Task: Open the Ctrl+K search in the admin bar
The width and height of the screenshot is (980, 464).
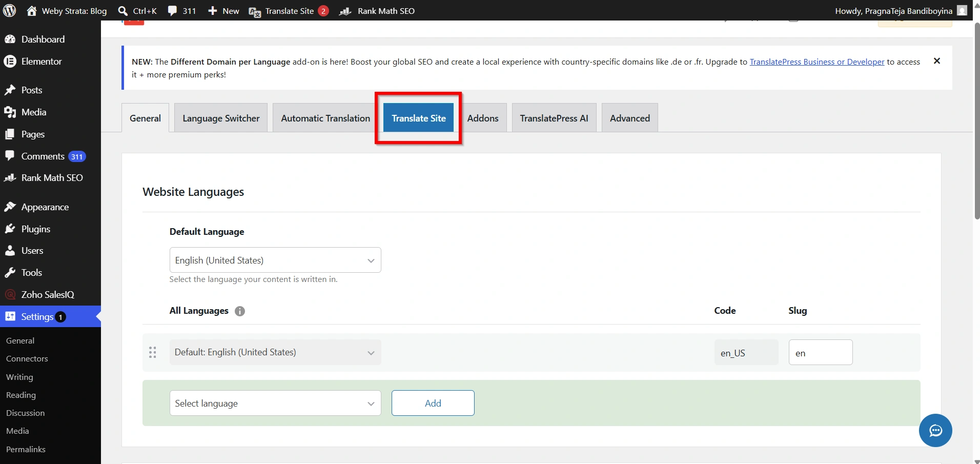Action: tap(137, 11)
